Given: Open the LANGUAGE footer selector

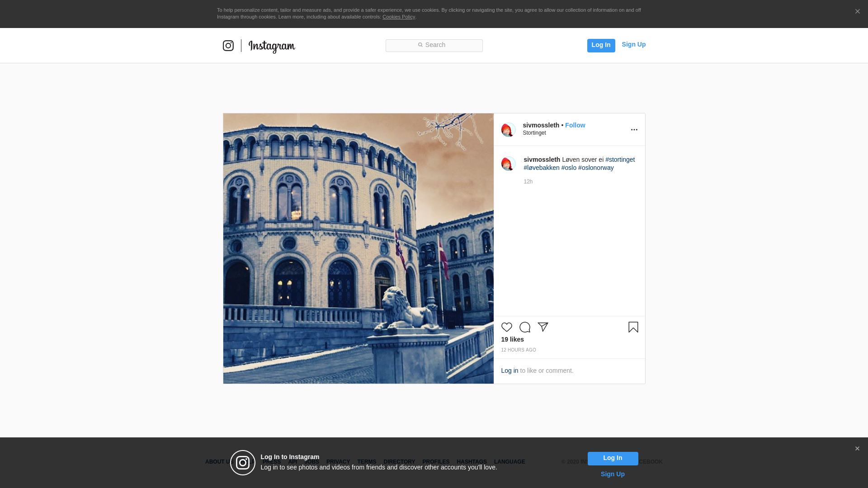Looking at the screenshot, I should tap(509, 462).
